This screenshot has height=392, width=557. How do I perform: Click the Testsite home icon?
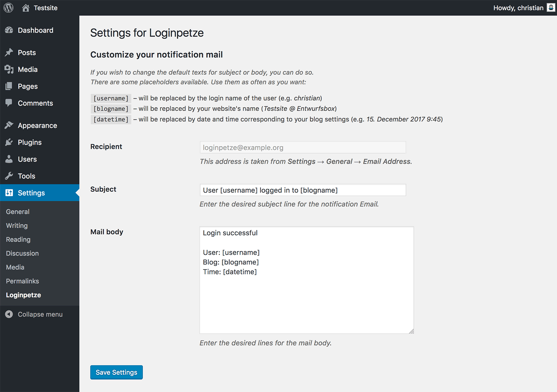[26, 8]
